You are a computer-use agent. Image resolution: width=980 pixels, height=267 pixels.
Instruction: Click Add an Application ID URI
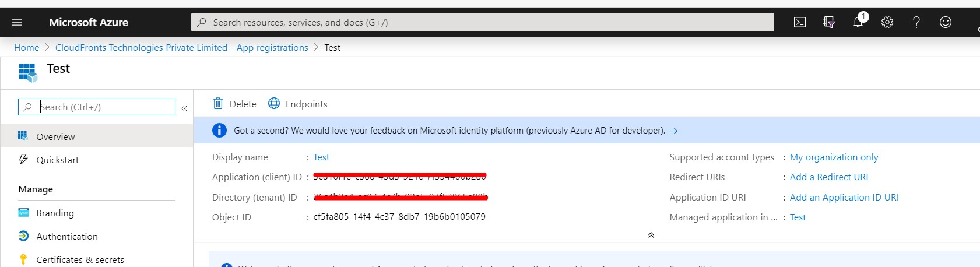844,197
